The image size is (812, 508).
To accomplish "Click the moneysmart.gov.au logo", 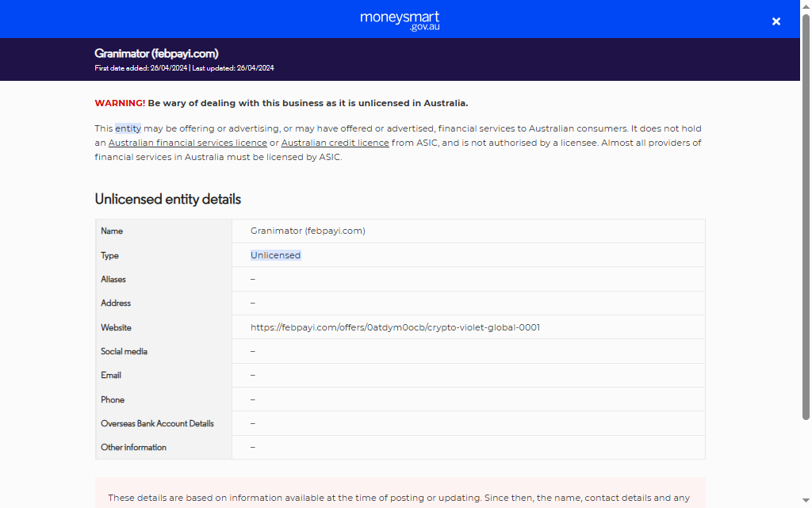I will (400, 20).
